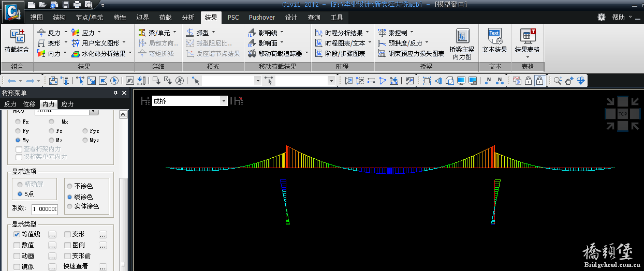Switch to the 位移 panel tab

30,104
